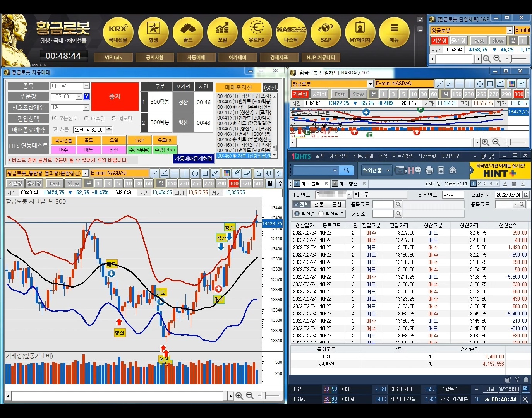Open the 주문/체결 menu
The image size is (532, 418).
tap(363, 156)
